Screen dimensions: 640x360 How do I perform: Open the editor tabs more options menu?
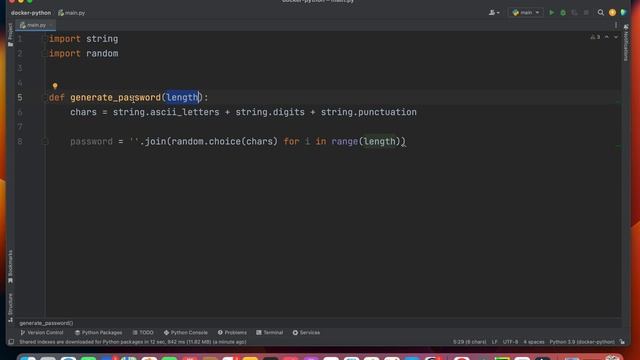(x=616, y=25)
